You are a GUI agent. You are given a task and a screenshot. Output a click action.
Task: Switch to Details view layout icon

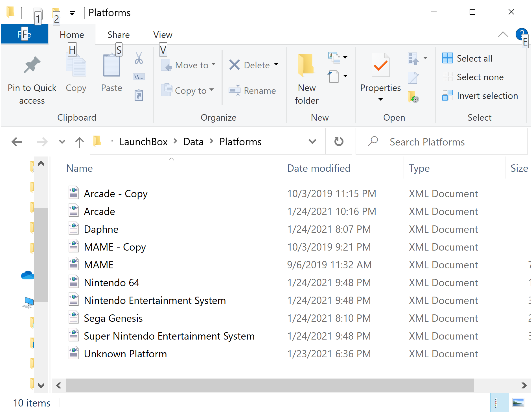tap(500, 403)
